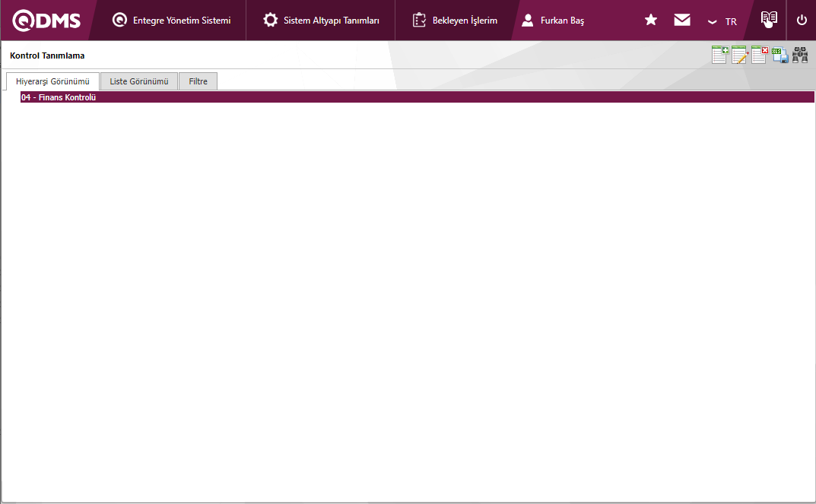
Task: Switch to the Filtre tab
Action: point(198,81)
